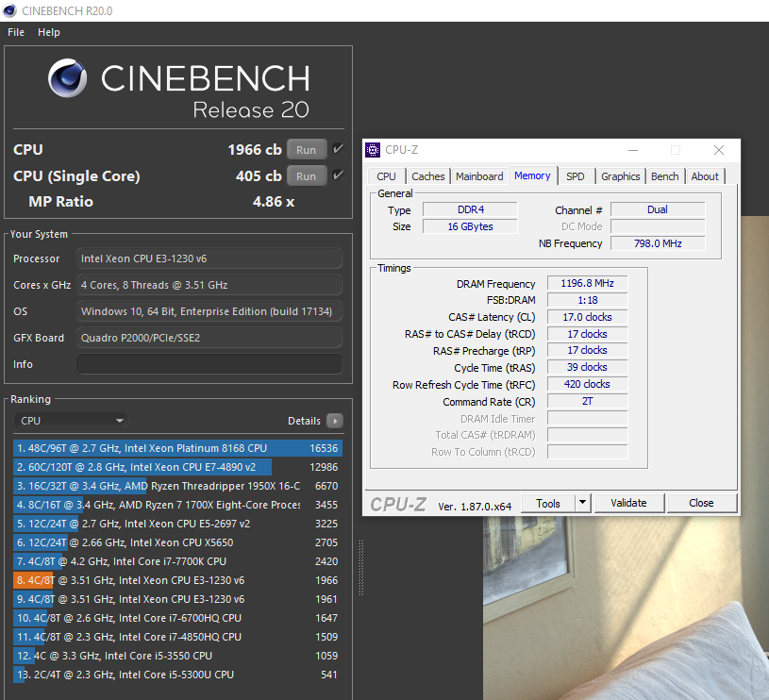Minimize the CPU-Z window
Screen dimensions: 769x700
[x=633, y=150]
